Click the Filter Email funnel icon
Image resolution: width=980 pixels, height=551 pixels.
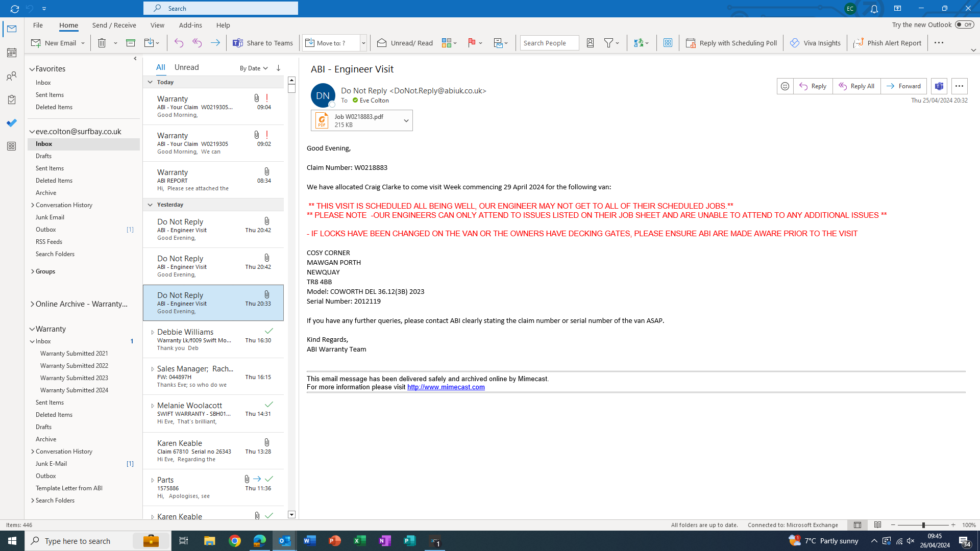click(608, 43)
